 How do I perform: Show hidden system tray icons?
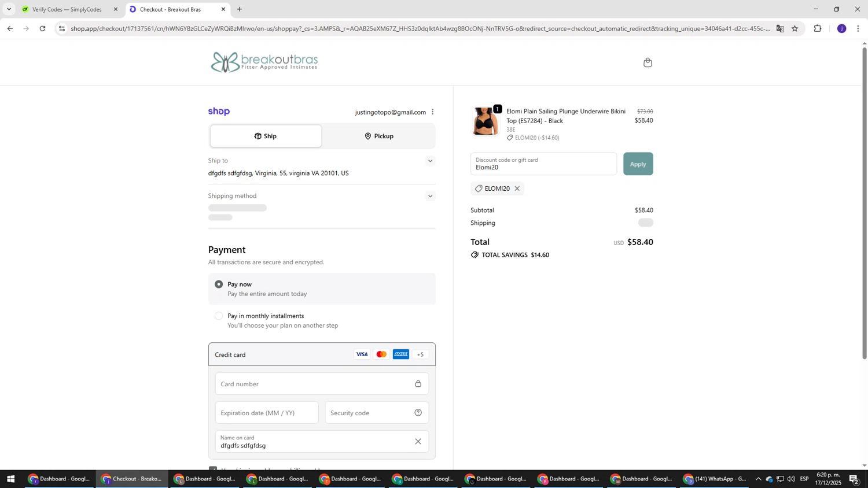758,479
